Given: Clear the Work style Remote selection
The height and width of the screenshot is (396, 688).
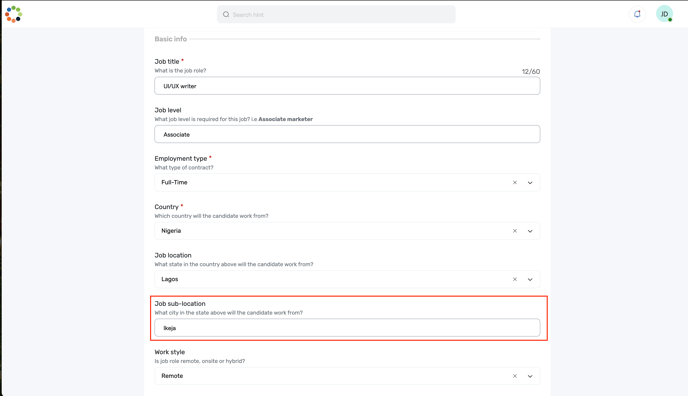Looking at the screenshot, I should 515,376.
